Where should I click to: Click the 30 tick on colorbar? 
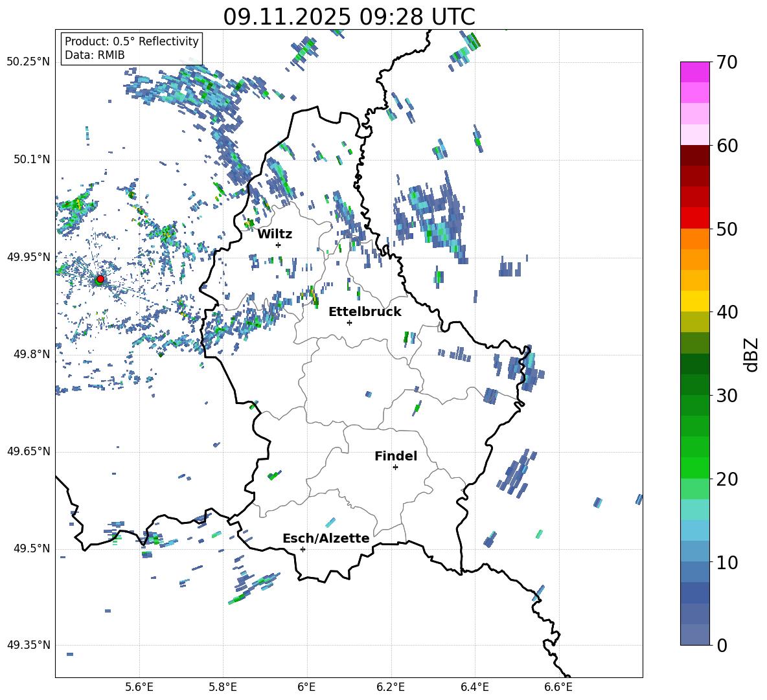727,396
